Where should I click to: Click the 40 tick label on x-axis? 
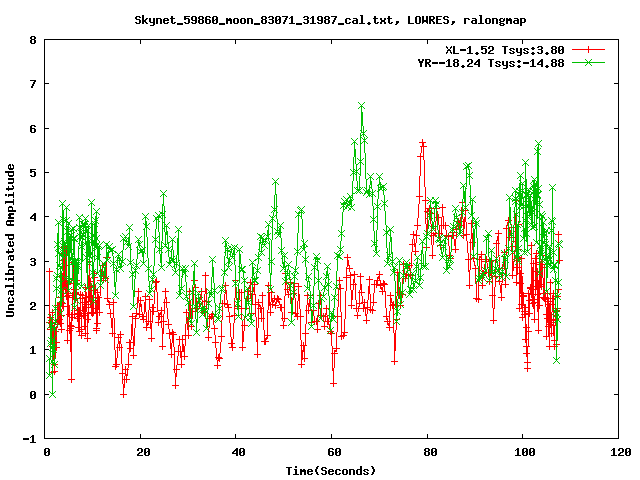pyautogui.click(x=236, y=452)
